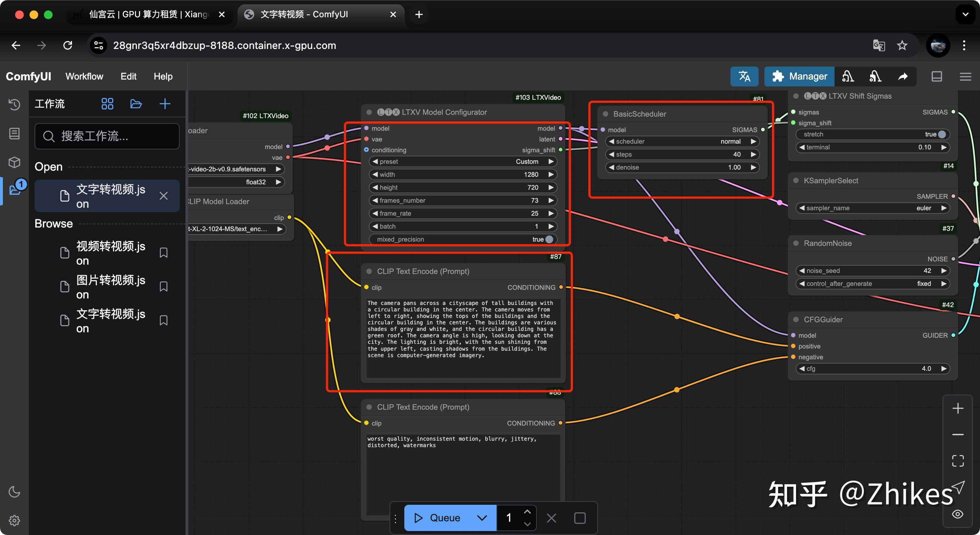Open the Workflow menu
The width and height of the screenshot is (980, 535).
(84, 76)
